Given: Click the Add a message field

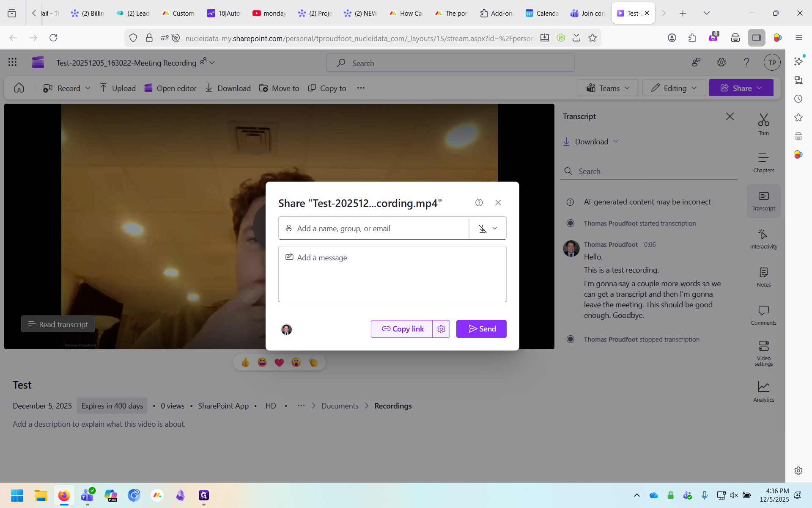Looking at the screenshot, I should 392,274.
